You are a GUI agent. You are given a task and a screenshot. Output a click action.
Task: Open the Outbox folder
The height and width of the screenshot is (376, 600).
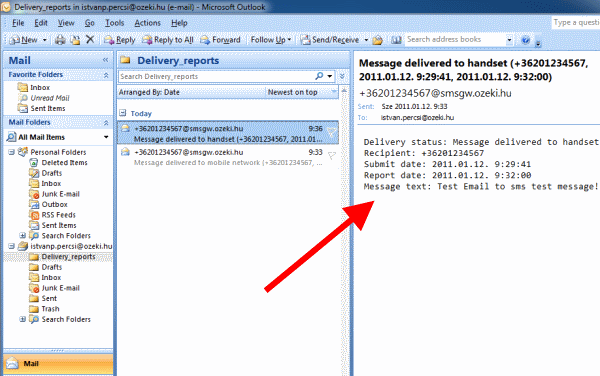click(54, 205)
